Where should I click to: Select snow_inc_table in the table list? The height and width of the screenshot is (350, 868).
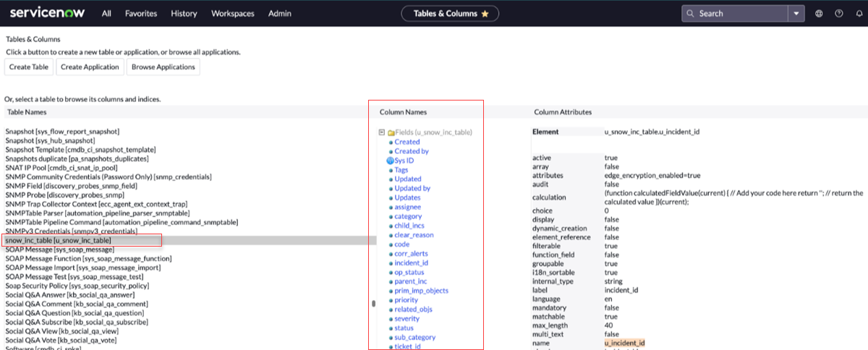point(58,240)
